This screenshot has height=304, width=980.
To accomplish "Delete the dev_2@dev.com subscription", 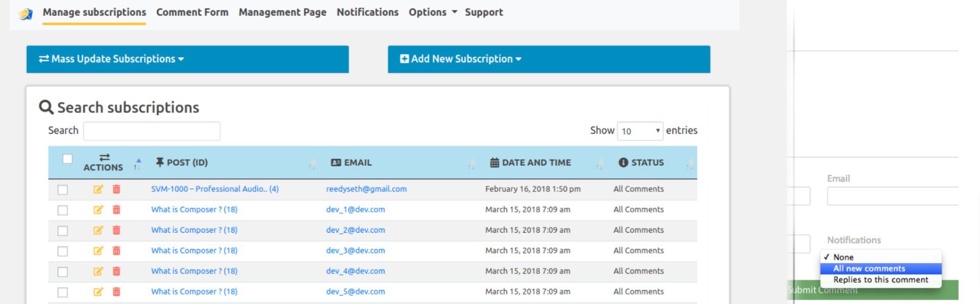I will [x=117, y=230].
